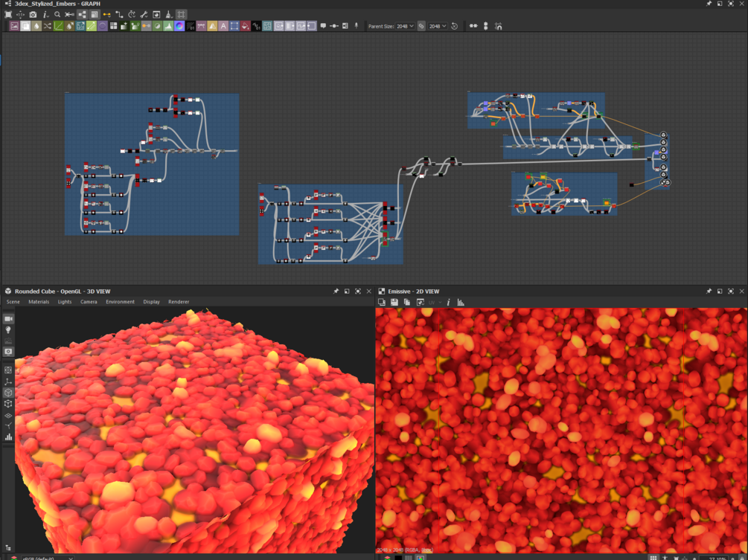Image resolution: width=748 pixels, height=560 pixels.
Task: Open the sRGB (default) color space dropdown
Action: click(48, 558)
